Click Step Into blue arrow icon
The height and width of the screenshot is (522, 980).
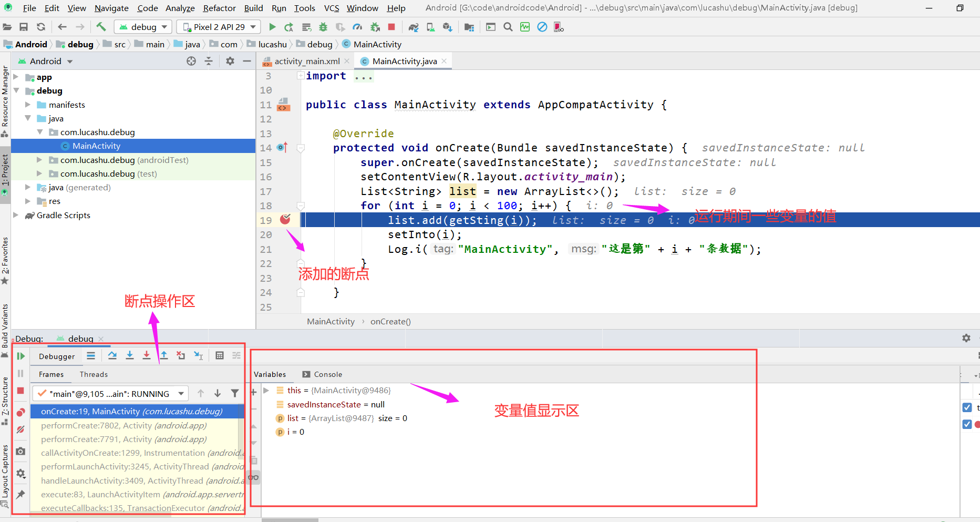click(x=130, y=356)
